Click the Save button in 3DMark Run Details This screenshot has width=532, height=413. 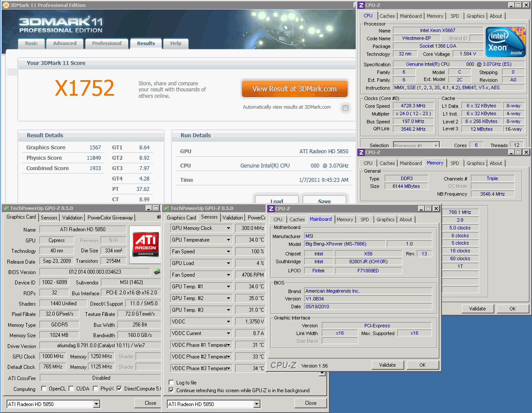[324, 200]
